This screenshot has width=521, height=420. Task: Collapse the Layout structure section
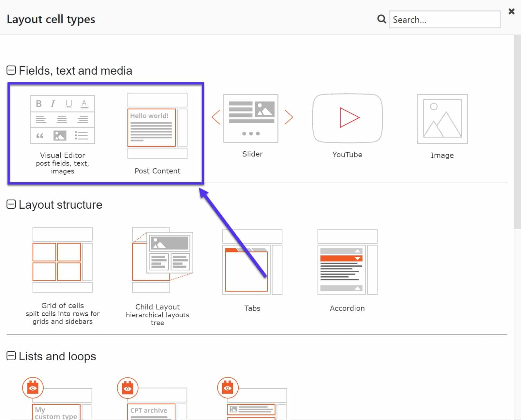coord(11,204)
